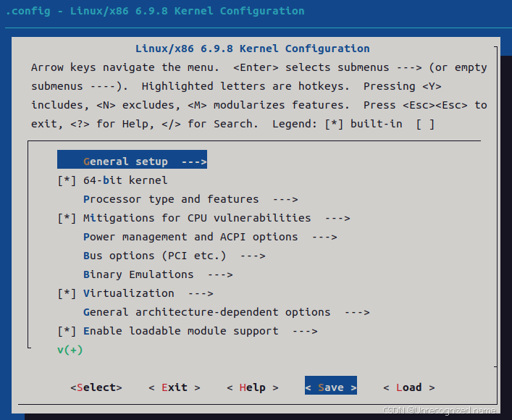Click the Exit button
Image resolution: width=512 pixels, height=420 pixels.
[x=175, y=387]
